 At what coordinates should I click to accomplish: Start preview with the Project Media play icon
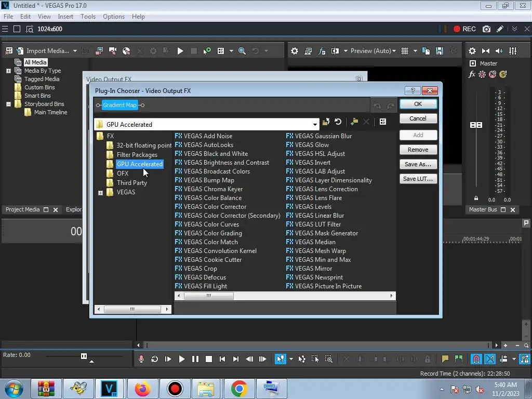click(180, 51)
